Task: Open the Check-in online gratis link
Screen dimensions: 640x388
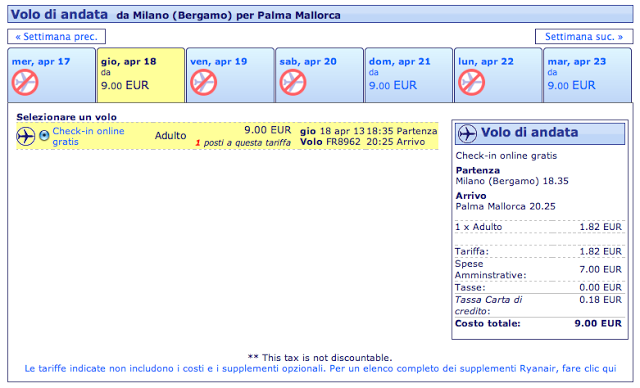Action: pyautogui.click(x=88, y=136)
